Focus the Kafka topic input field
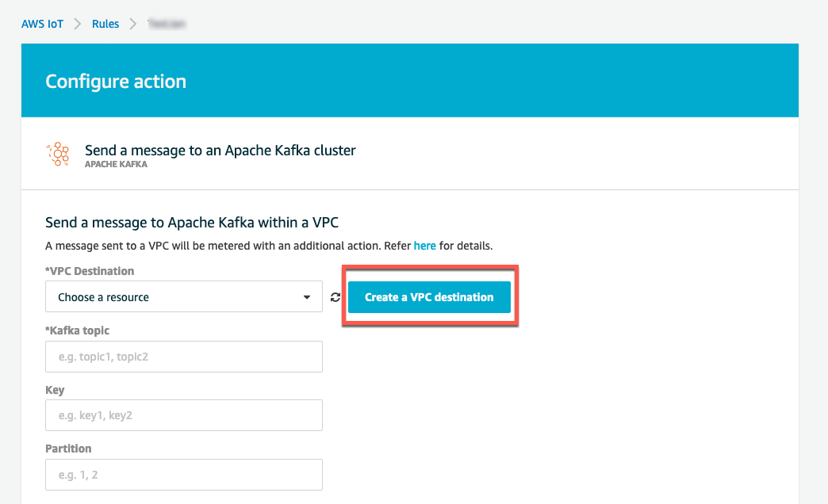The height and width of the screenshot is (504, 828). pos(184,357)
